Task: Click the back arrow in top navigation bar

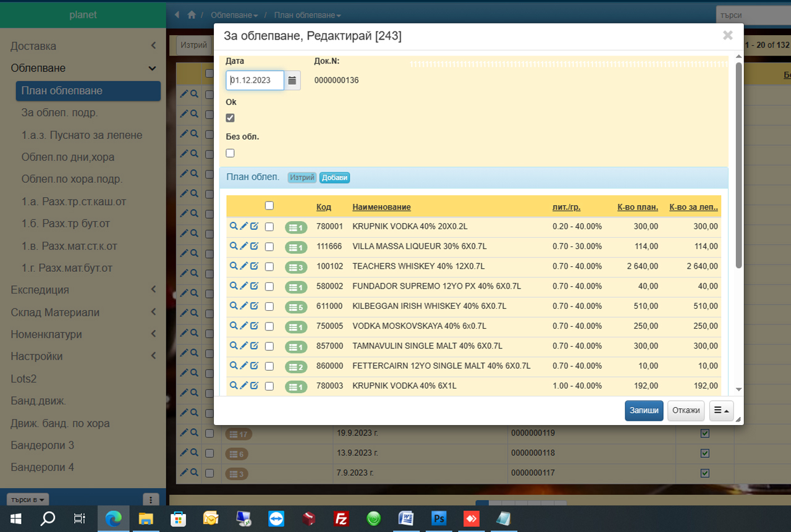Action: coord(177,14)
